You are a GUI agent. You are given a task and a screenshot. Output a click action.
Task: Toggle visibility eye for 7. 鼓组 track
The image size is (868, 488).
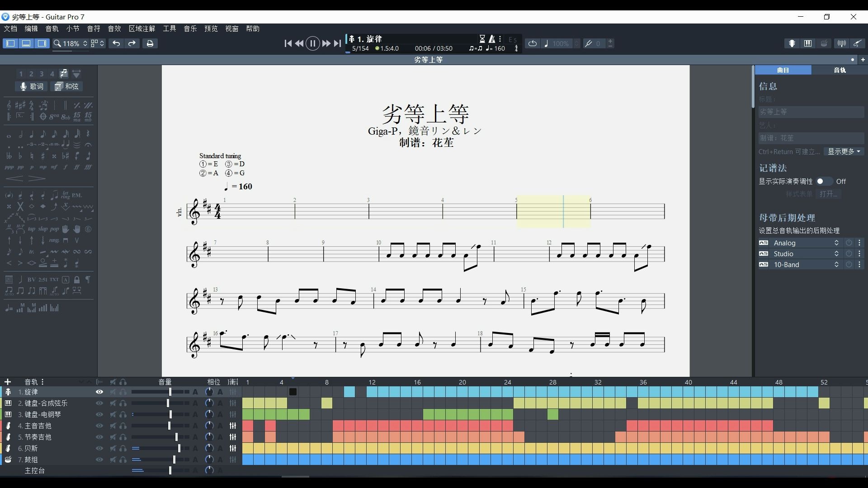coord(99,460)
